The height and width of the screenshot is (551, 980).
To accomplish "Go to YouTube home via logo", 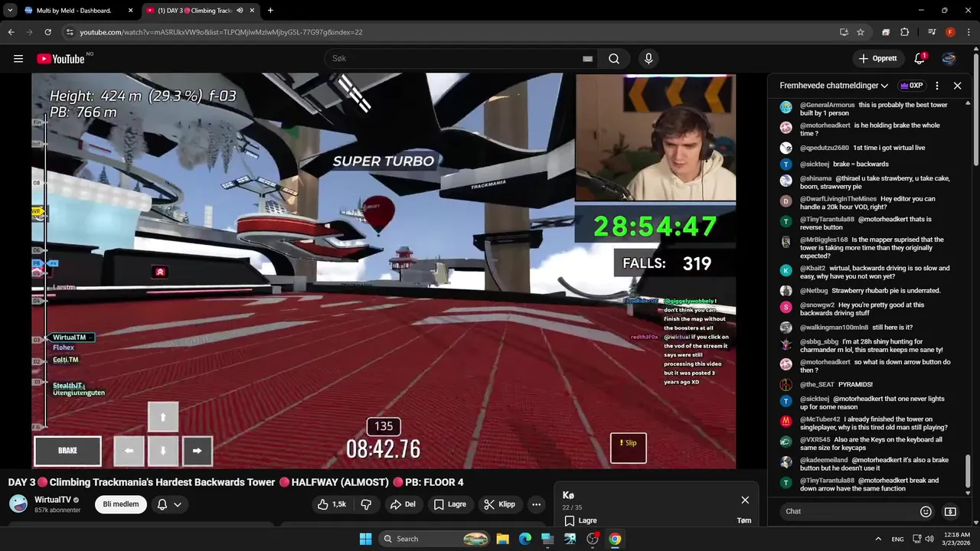I will [x=60, y=59].
